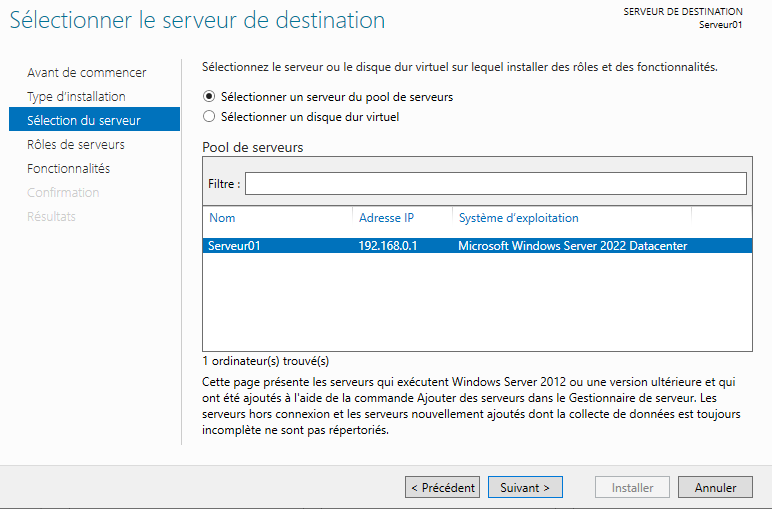Image resolution: width=772 pixels, height=509 pixels.
Task: Focus the 'Filtre' text field
Action: (495, 184)
